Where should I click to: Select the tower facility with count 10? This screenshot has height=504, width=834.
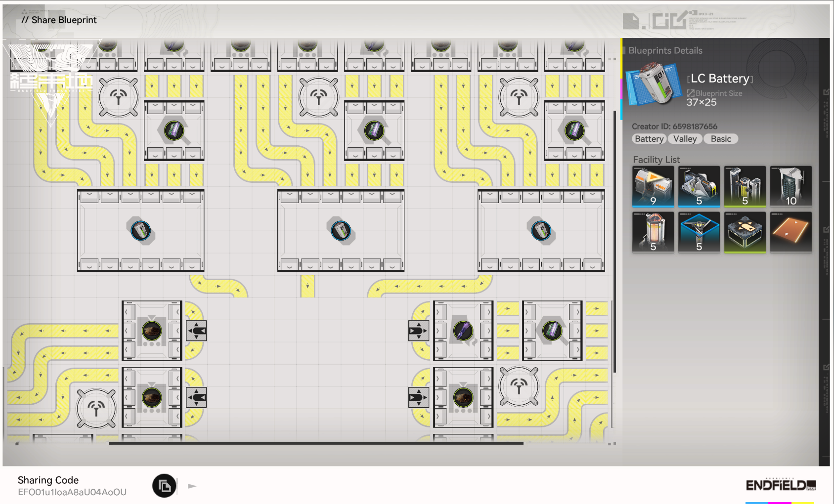pos(791,186)
